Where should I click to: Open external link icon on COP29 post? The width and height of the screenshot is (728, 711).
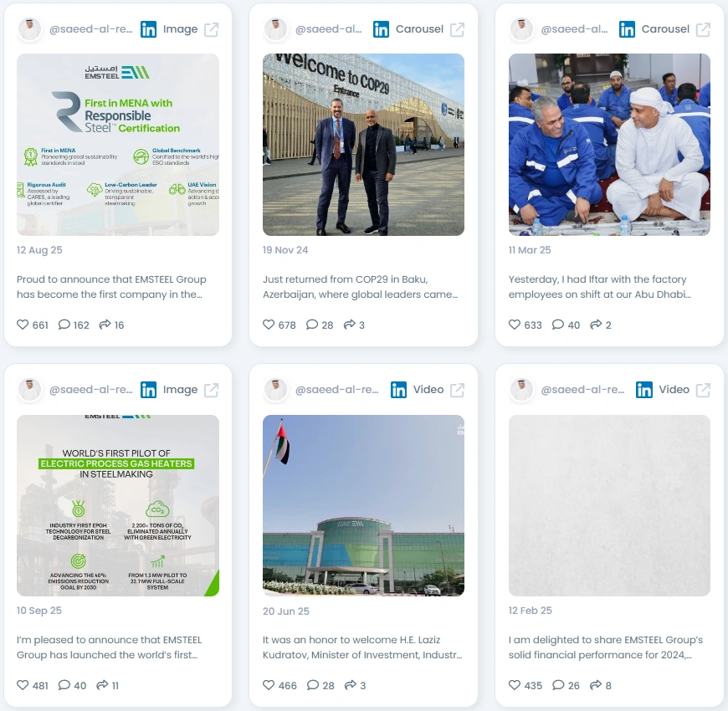click(x=458, y=29)
